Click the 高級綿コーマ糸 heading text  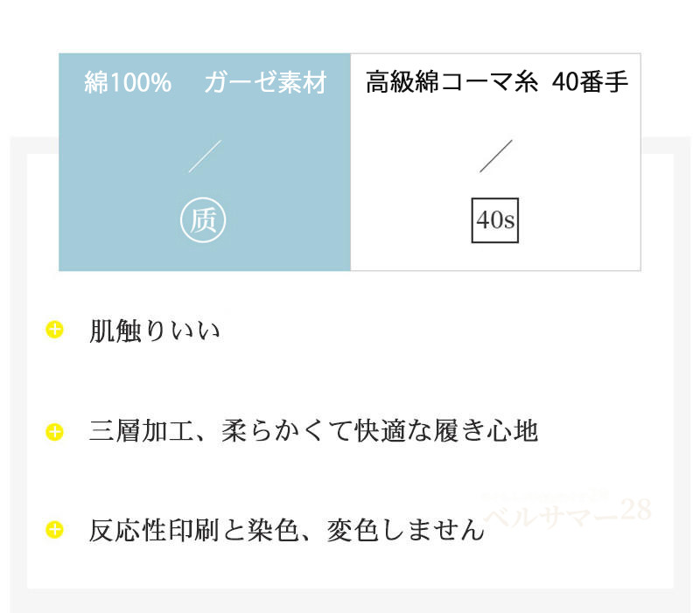tap(451, 84)
